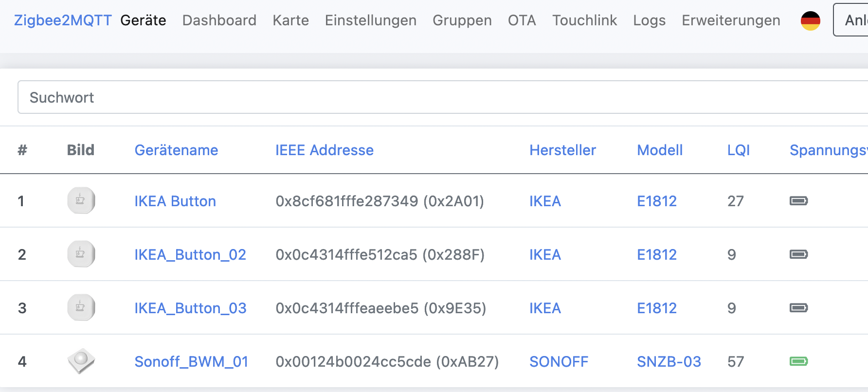Click the Sonoff motion sensor image
The height and width of the screenshot is (392, 868).
pos(81,361)
